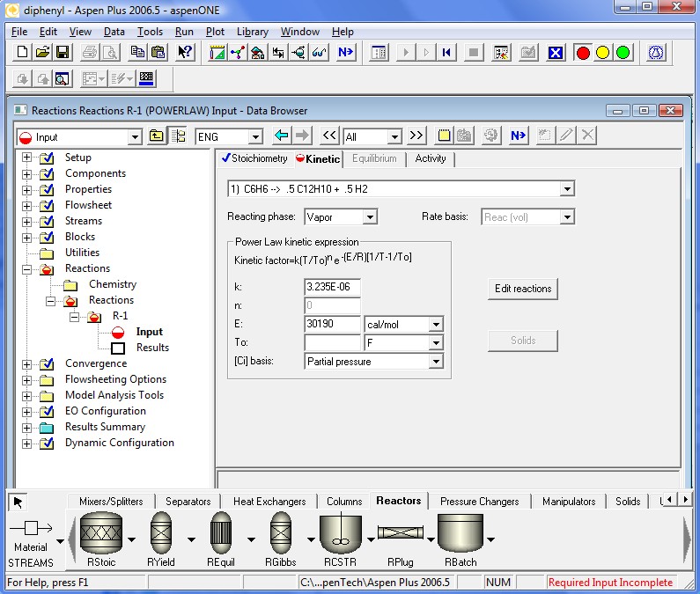Viewport: 700px width, 594px height.
Task: Open the Reacting phase dropdown
Action: pos(370,216)
